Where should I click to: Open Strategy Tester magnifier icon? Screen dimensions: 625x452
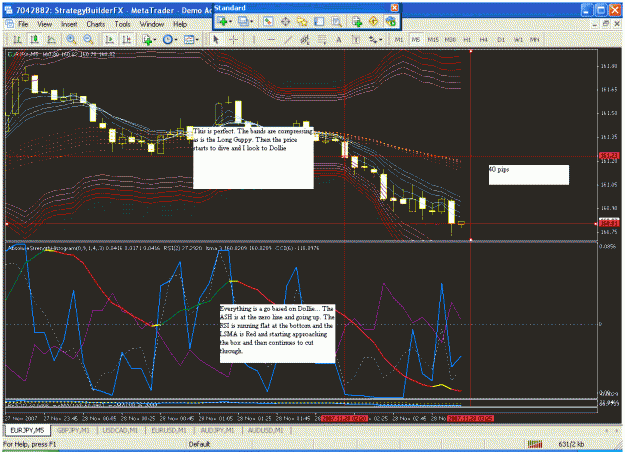point(337,22)
